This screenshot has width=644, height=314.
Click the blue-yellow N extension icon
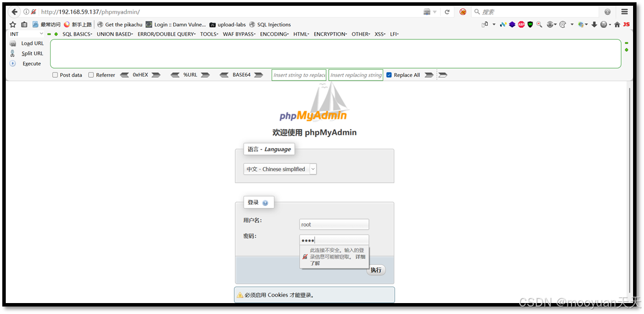click(503, 24)
